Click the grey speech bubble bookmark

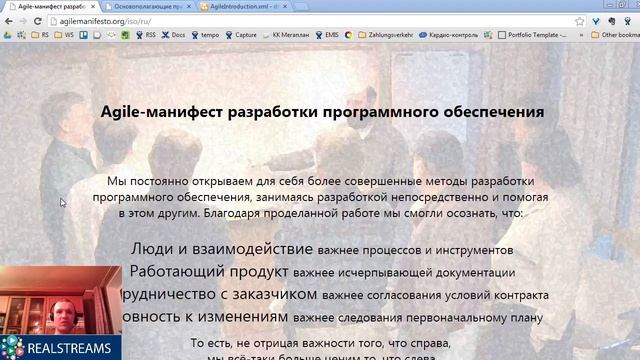point(97,36)
